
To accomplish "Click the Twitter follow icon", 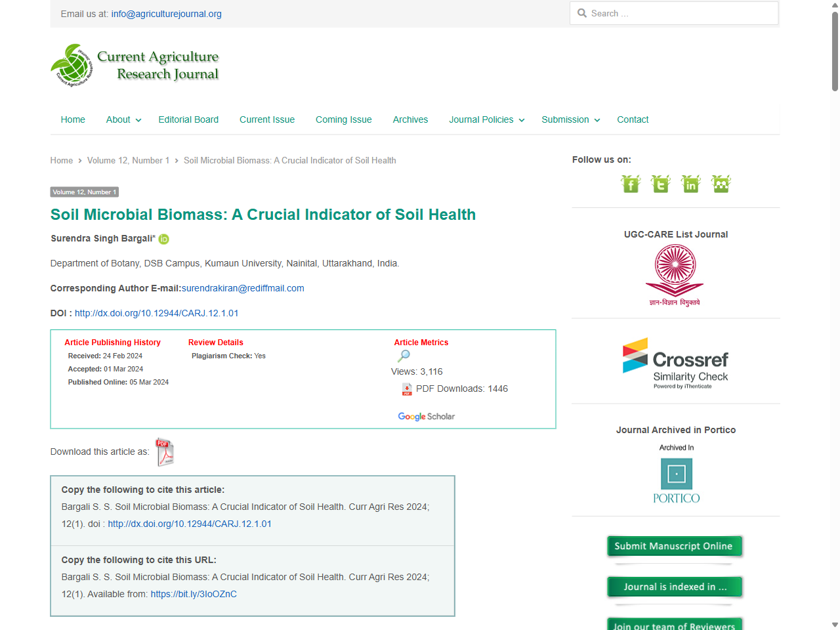I will tap(660, 184).
